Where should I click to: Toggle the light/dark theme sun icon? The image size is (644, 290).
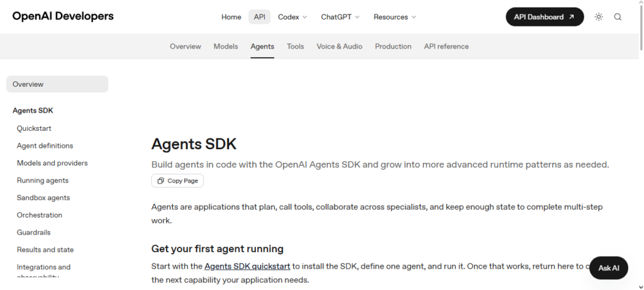599,17
